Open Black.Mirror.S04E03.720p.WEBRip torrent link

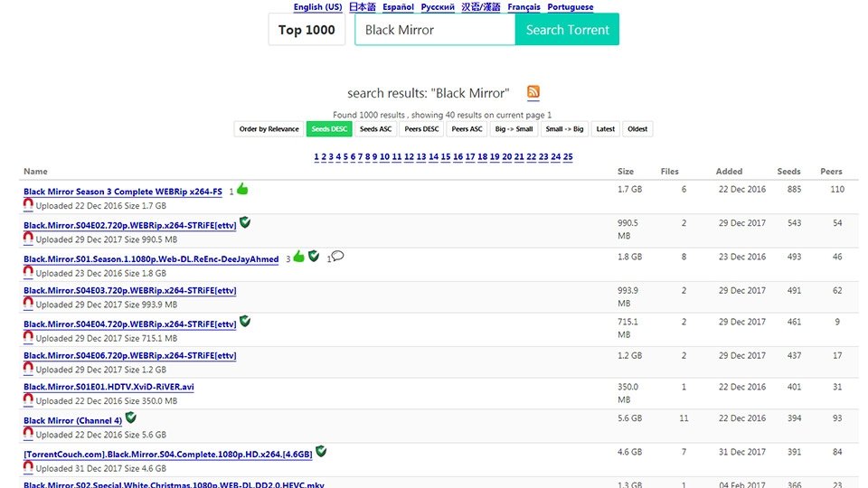129,290
